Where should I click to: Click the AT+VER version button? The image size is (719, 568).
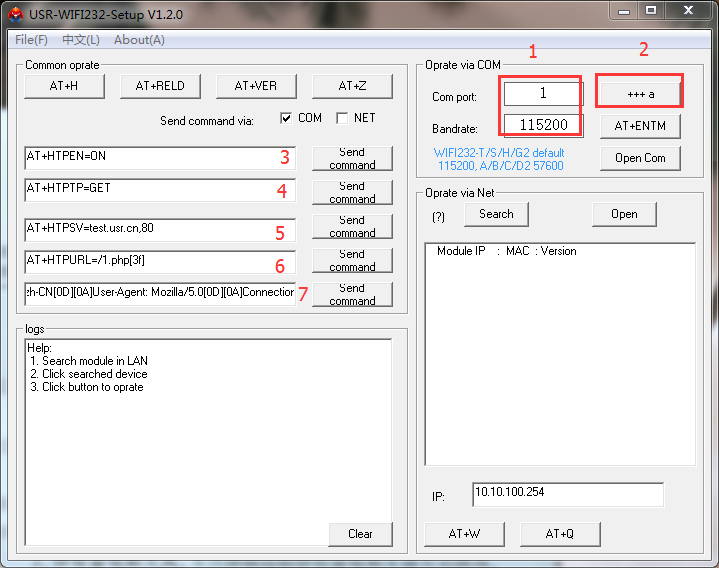(256, 86)
